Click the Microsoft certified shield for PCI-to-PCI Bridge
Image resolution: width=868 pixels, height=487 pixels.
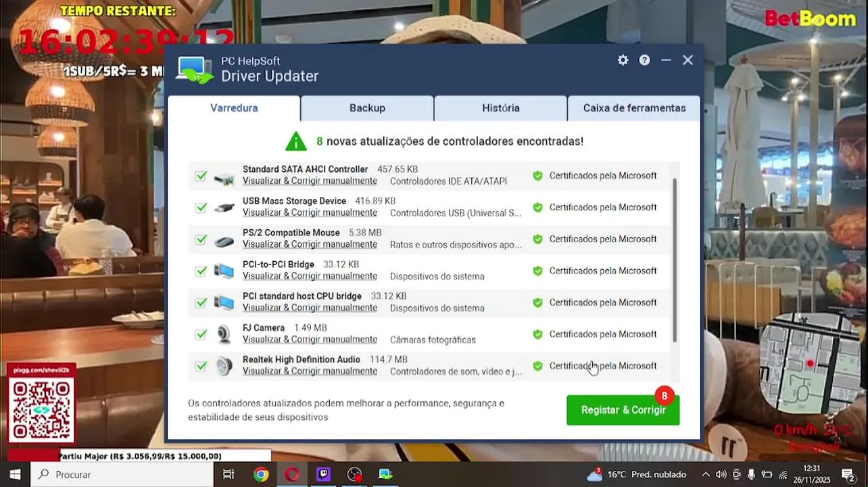pos(537,271)
